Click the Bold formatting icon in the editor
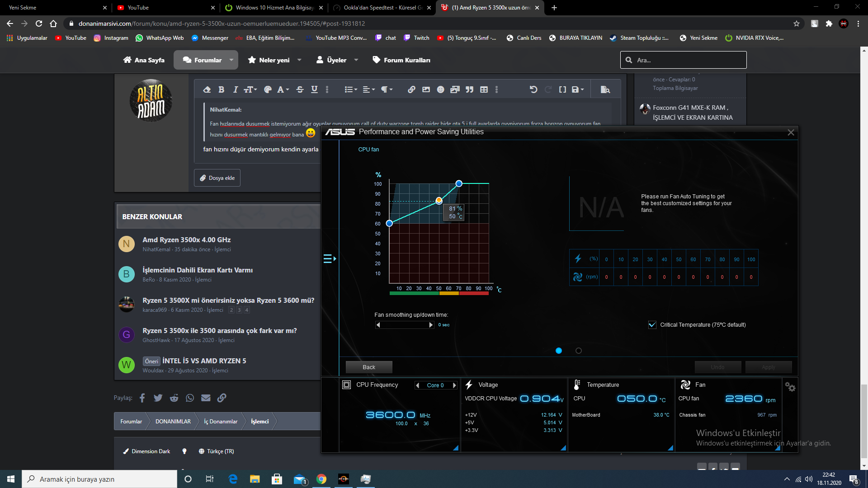868x488 pixels. coord(221,89)
